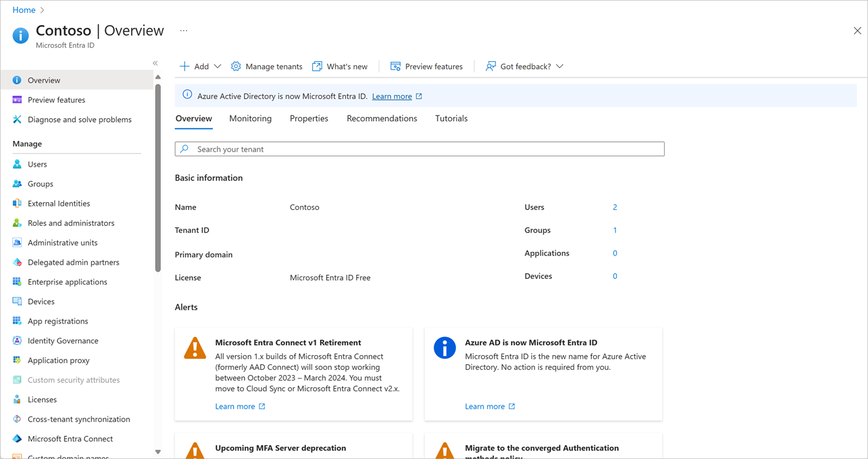Click the Devices monitor icon
Screen dimensions: 868x459
click(x=17, y=301)
